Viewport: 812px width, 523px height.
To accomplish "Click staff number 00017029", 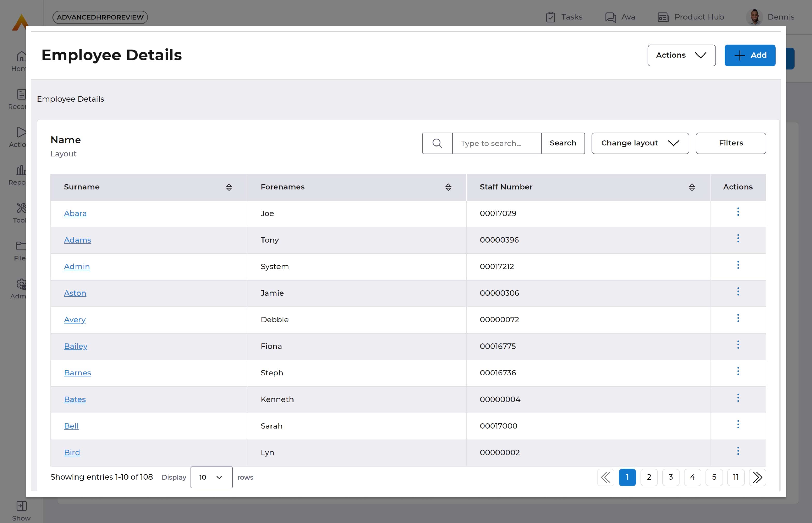I will click(x=498, y=214).
